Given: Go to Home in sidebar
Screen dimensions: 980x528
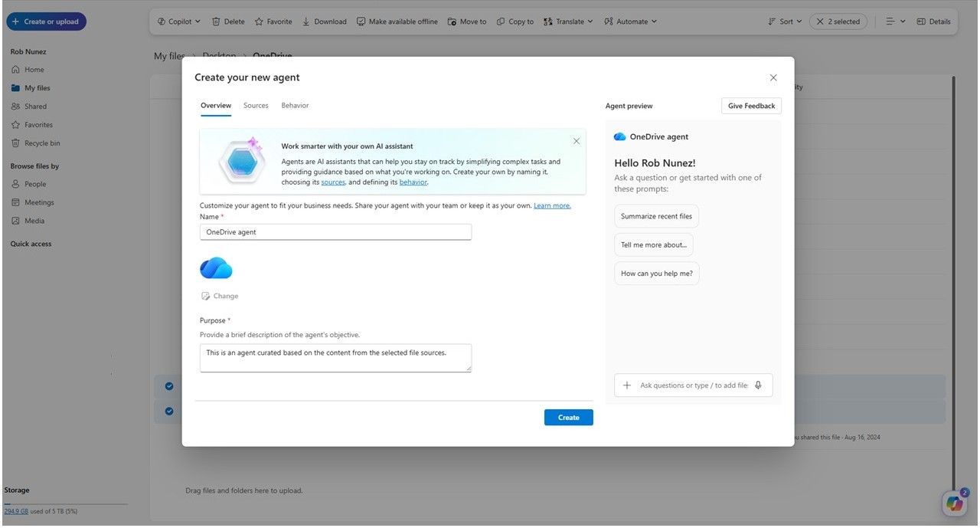Looking at the screenshot, I should (x=28, y=70).
